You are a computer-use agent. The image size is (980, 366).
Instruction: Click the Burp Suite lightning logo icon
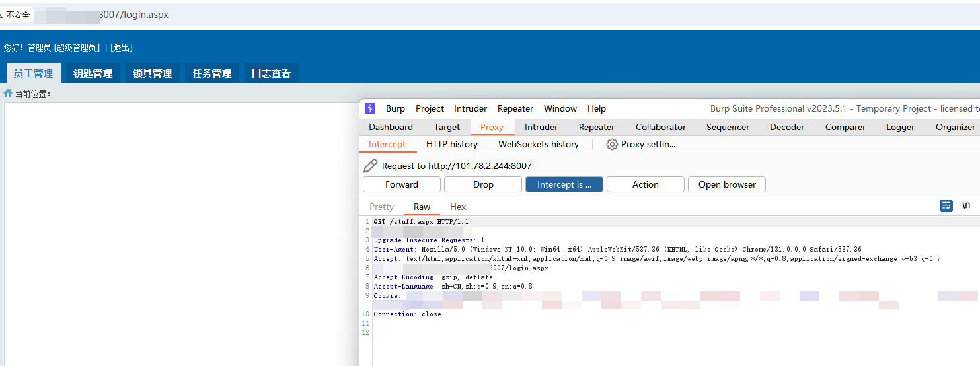pos(370,108)
